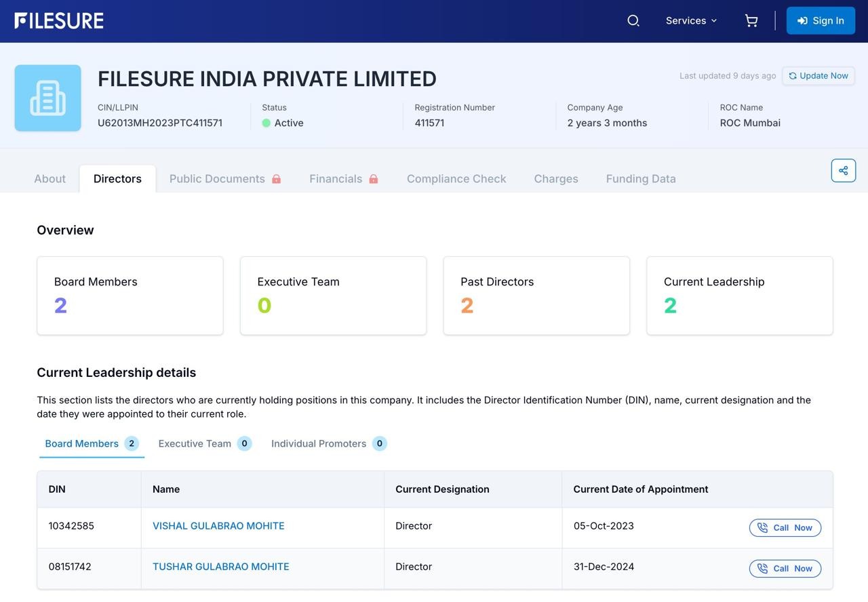This screenshot has height=602, width=868.
Task: Go to the Funding Data tab
Action: pyautogui.click(x=641, y=179)
